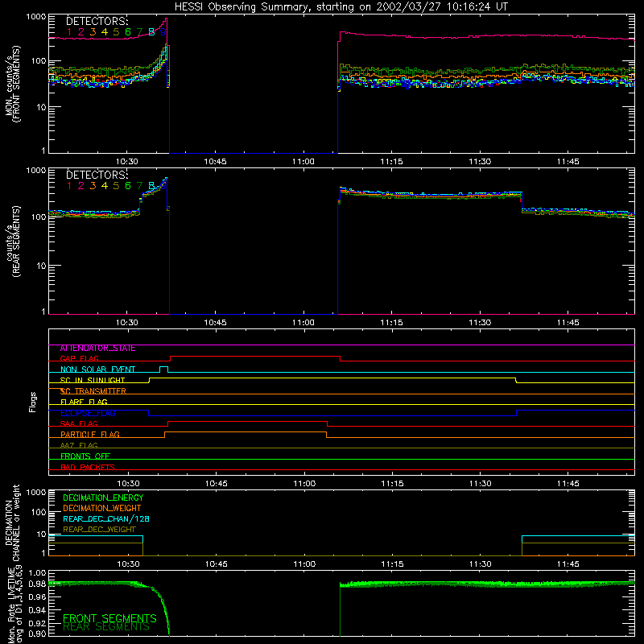
Task: Click detector 4 label in rear segments legend
Action: pyautogui.click(x=105, y=186)
